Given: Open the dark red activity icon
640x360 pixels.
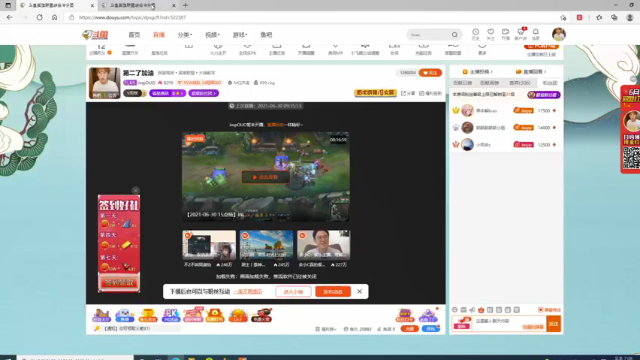Looking at the screenshot, I should click(262, 316).
